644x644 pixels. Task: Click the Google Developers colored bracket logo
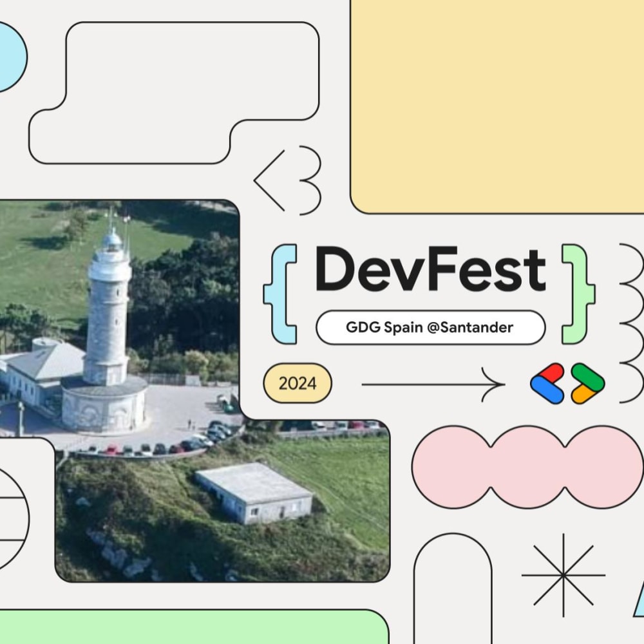[567, 383]
